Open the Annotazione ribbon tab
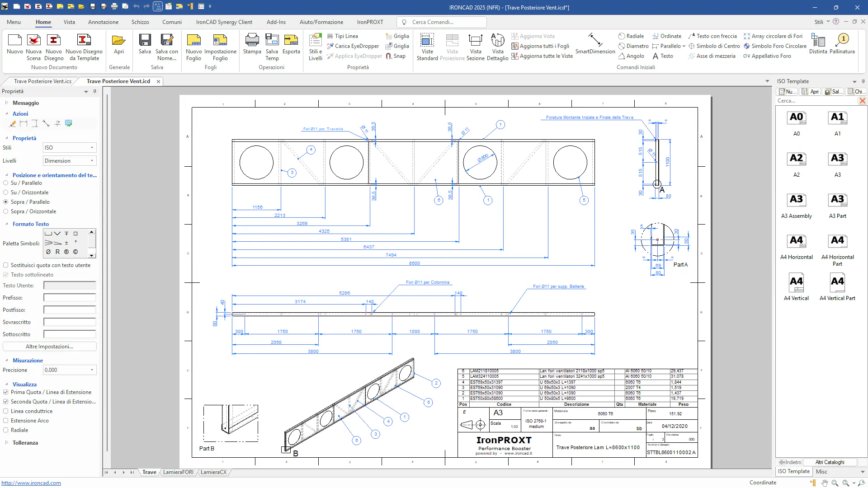The image size is (868, 488). 103,22
